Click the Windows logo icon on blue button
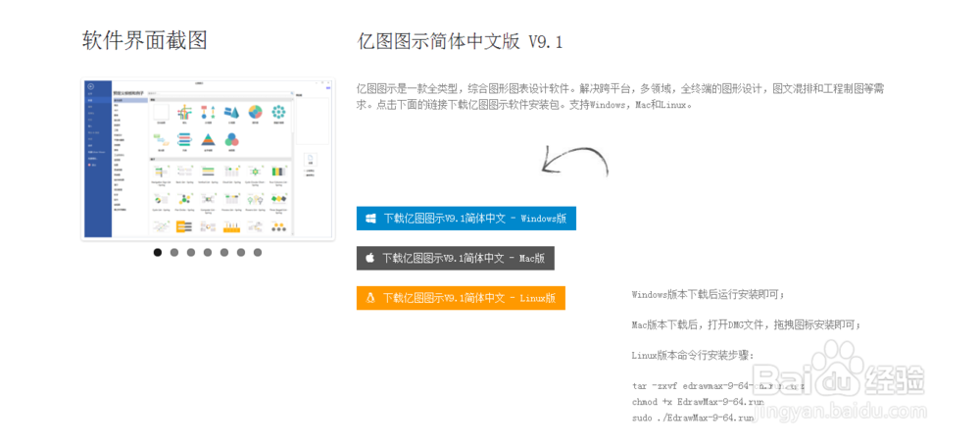980x444 pixels. (x=370, y=219)
